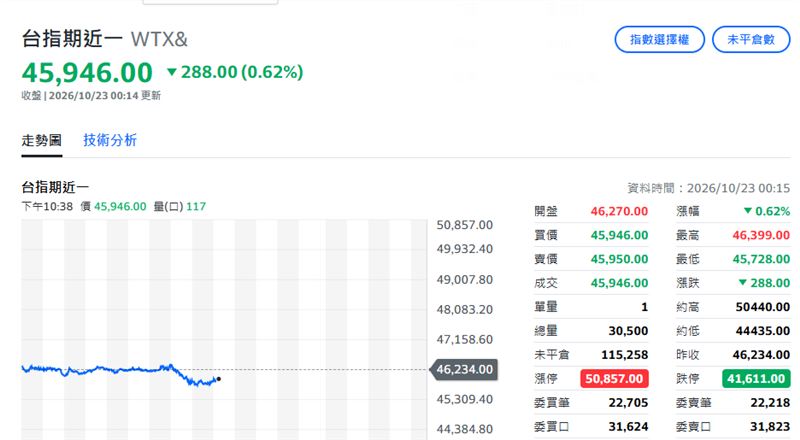Click the 約高 value 50440.00

tap(763, 307)
